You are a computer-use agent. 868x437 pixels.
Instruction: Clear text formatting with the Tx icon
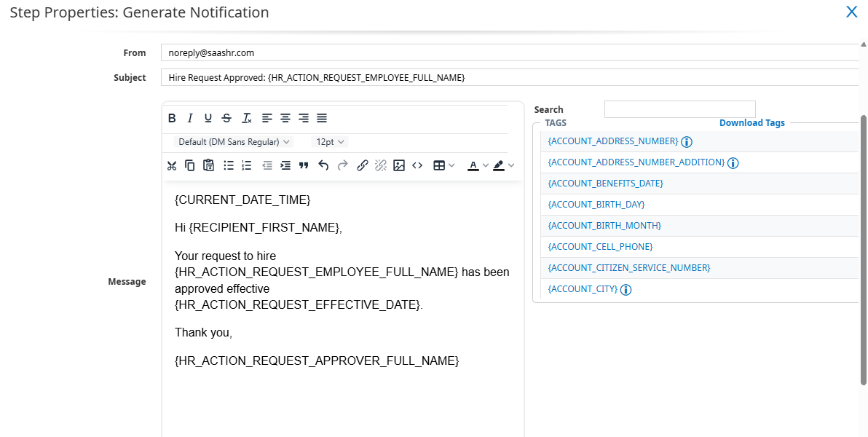(x=245, y=117)
